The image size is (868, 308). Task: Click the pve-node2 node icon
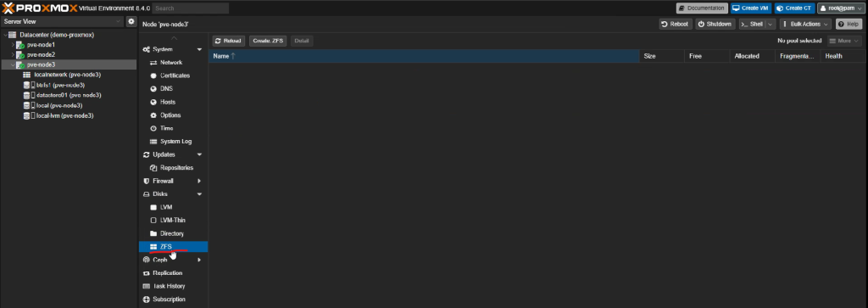[x=20, y=55]
